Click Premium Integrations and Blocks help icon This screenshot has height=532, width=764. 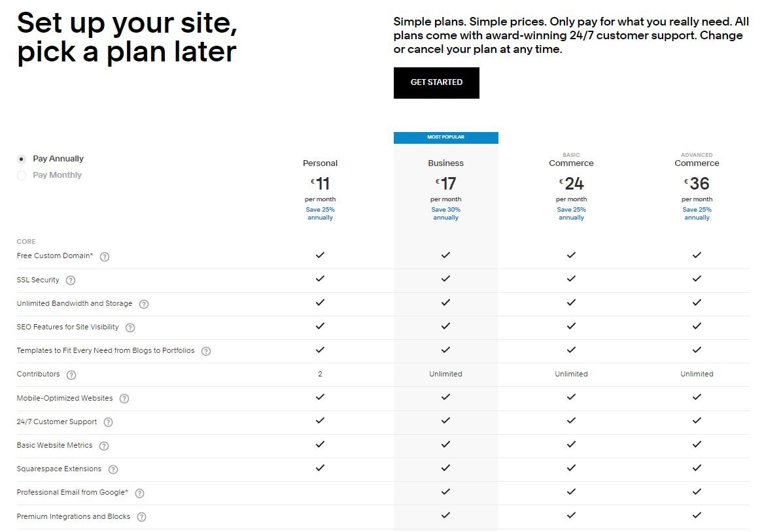(141, 517)
